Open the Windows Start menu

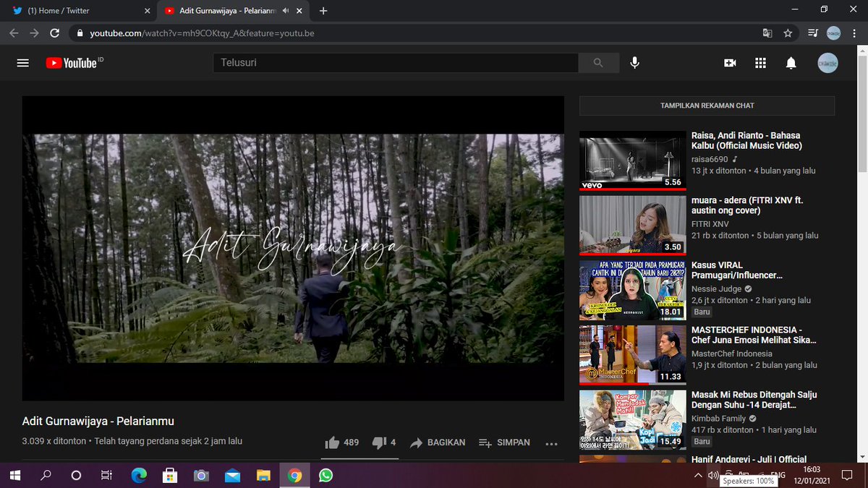click(x=14, y=476)
